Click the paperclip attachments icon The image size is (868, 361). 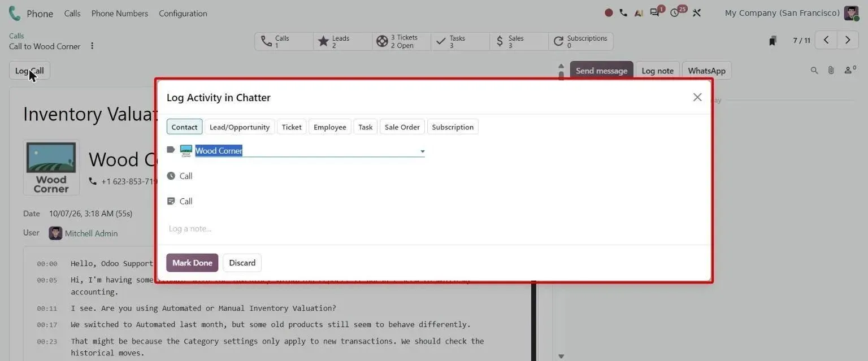pos(831,71)
